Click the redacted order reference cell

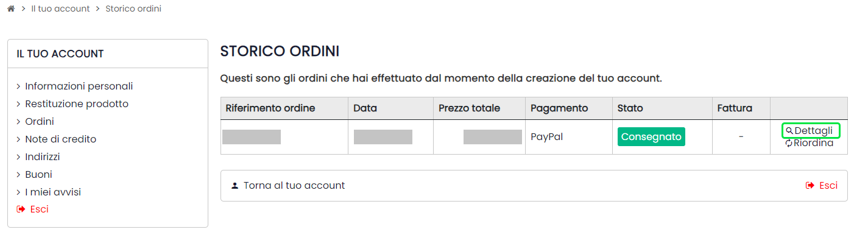252,137
